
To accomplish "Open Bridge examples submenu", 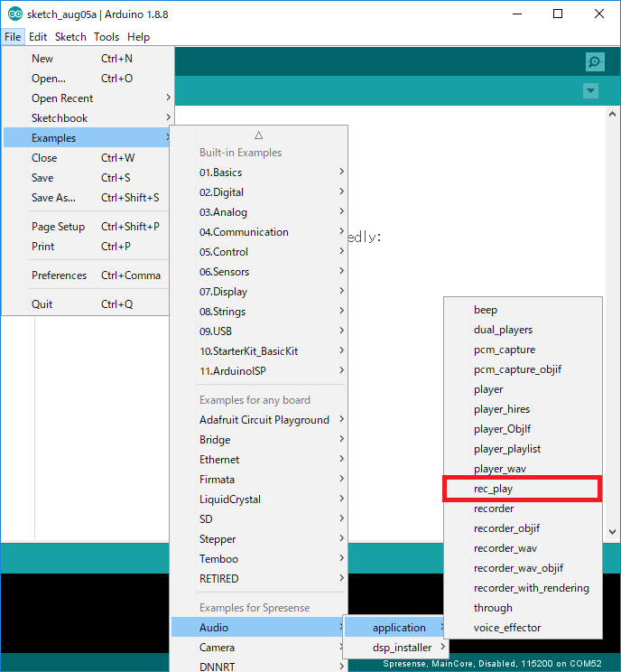I will (259, 440).
